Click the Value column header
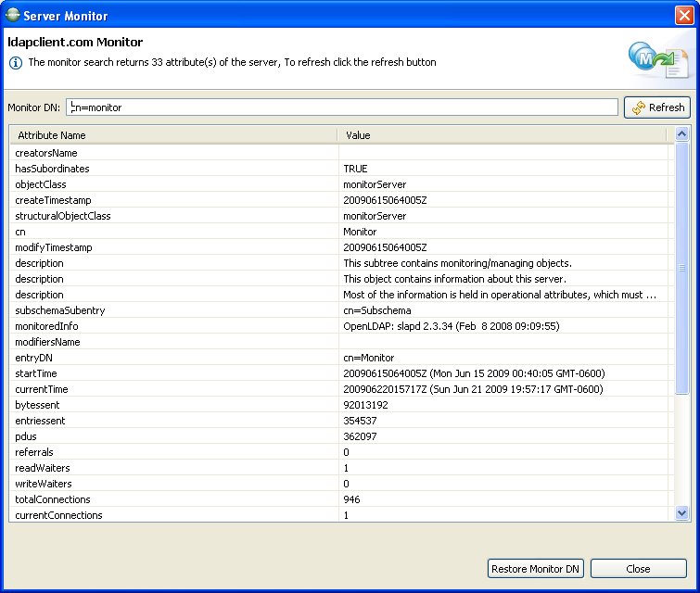700x593 pixels. [501, 135]
